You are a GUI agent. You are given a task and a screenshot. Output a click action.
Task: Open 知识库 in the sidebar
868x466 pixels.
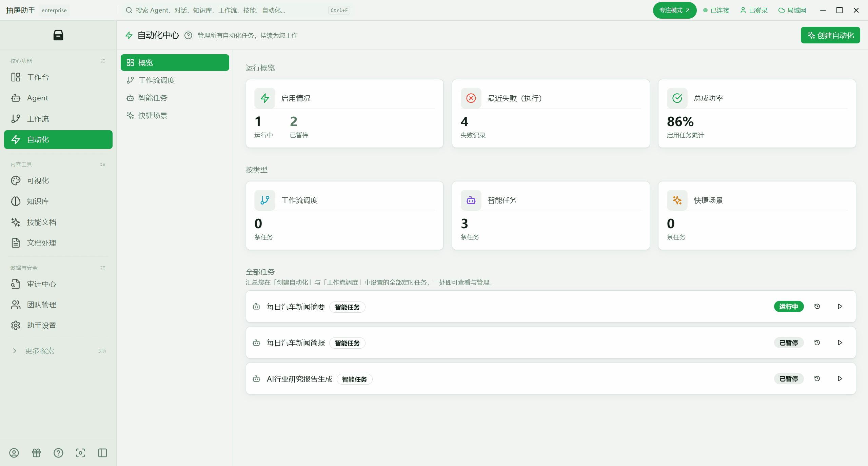(58, 201)
